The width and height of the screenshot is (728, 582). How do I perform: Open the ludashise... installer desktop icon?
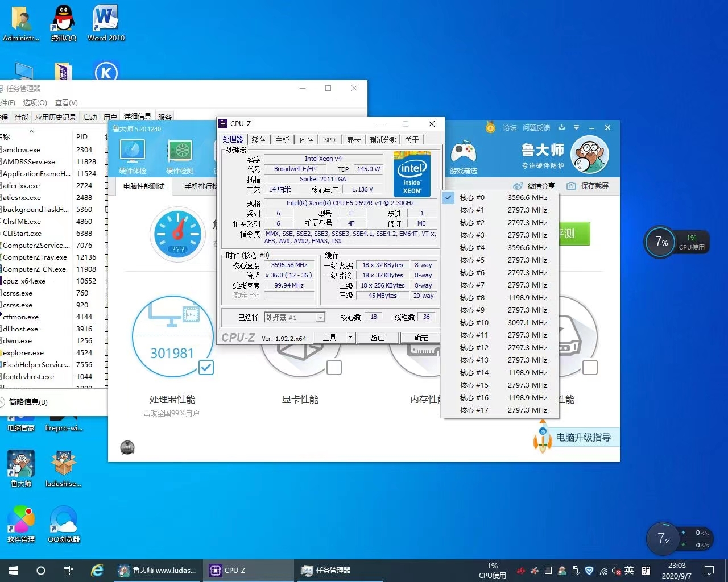(x=64, y=469)
